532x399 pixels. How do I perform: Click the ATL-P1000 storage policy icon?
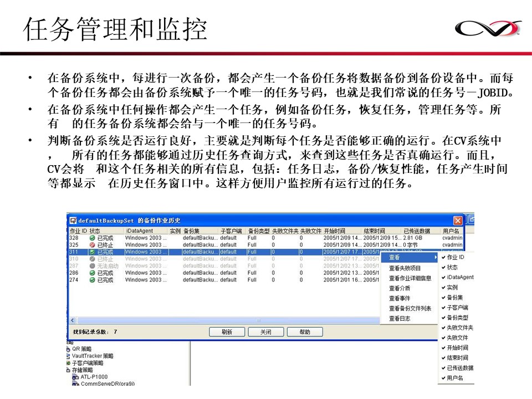[76, 377]
